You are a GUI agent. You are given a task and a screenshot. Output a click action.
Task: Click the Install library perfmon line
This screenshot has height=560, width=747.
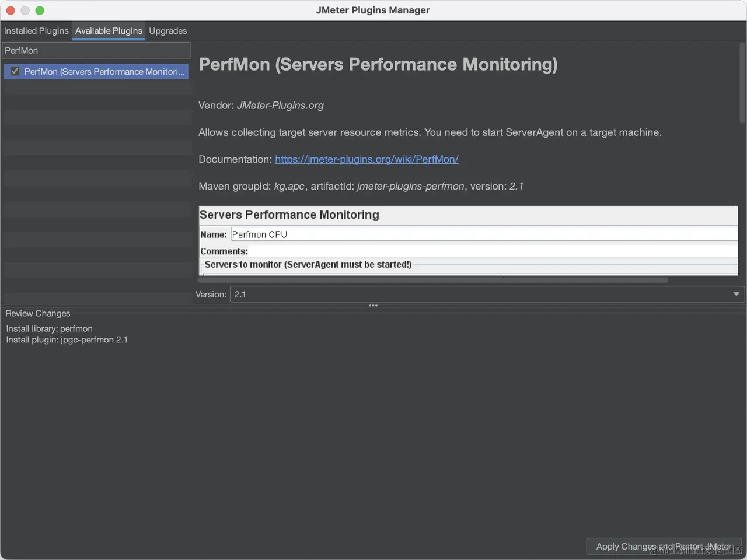point(50,329)
